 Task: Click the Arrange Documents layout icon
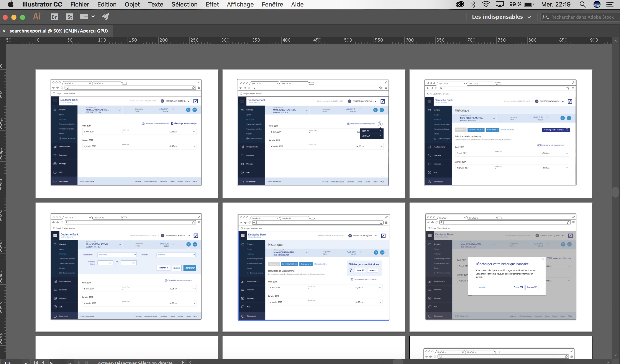[84, 16]
